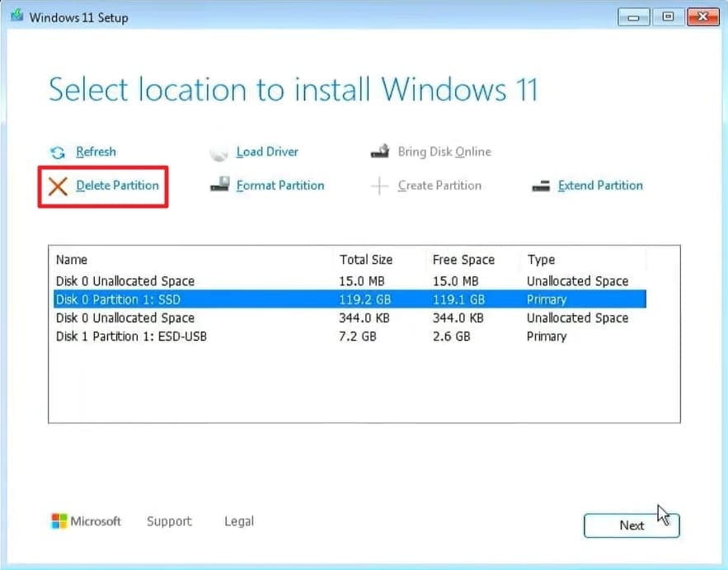Screen dimensions: 728x570
Task: Click the 7.2 GB total size value
Action: pos(358,337)
